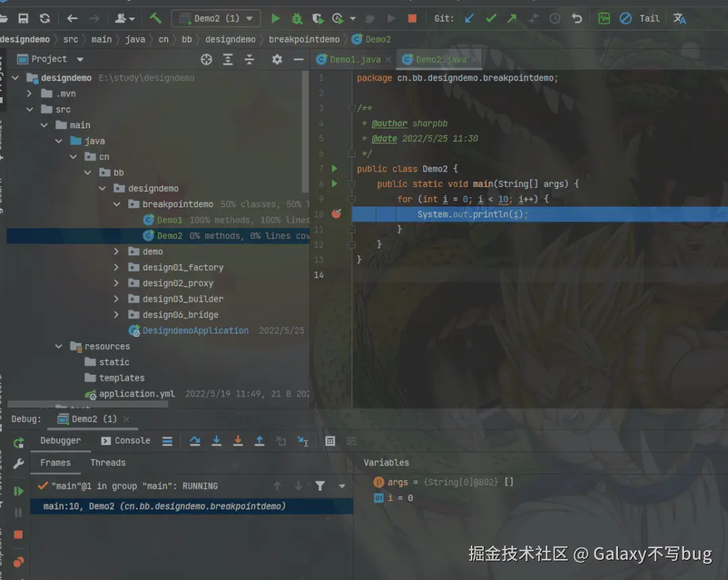The image size is (728, 580).
Task: Navigate back with the left arrow
Action: click(x=72, y=19)
